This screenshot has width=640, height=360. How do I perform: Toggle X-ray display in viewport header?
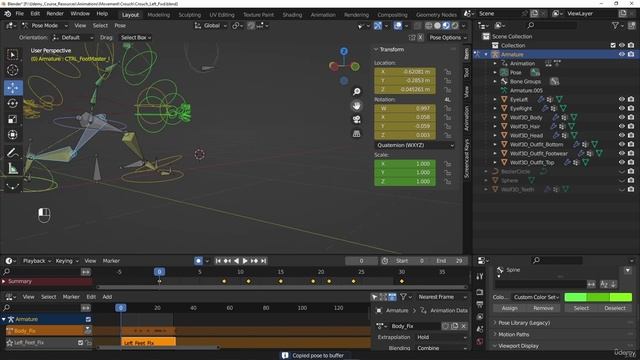coord(417,26)
